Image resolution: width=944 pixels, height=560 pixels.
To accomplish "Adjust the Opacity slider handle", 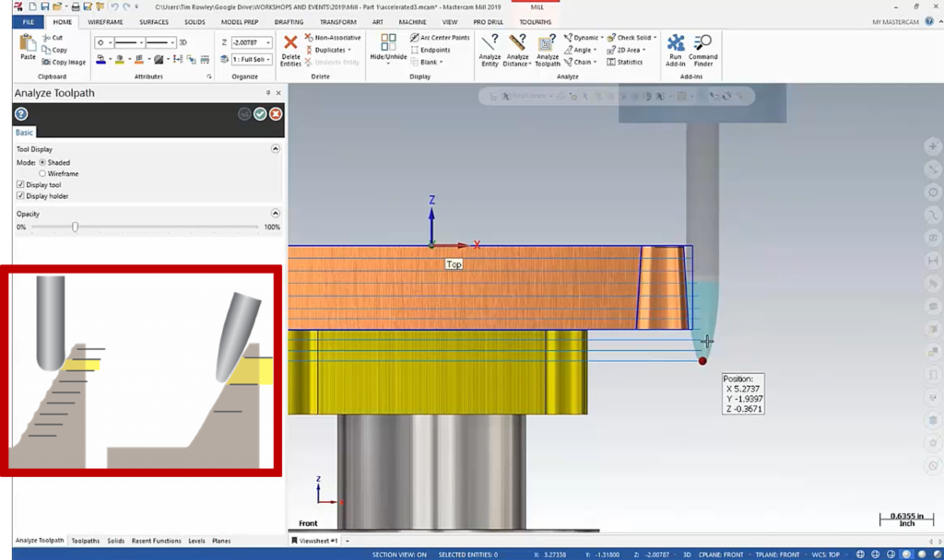I will pos(75,227).
